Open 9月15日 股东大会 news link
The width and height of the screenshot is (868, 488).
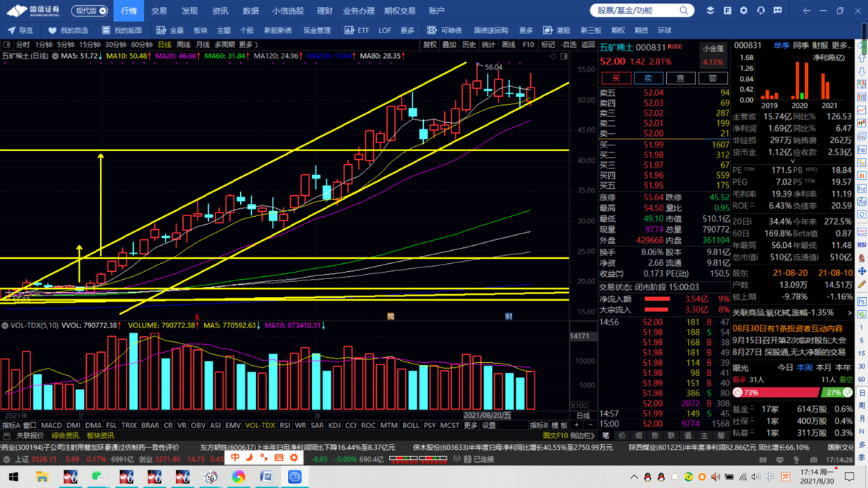[x=789, y=340]
